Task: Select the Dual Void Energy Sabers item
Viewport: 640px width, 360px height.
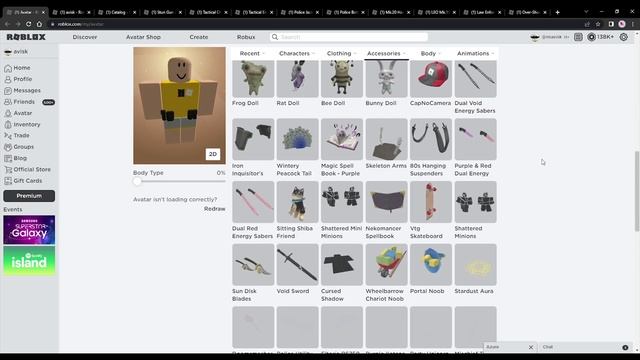Action: (476, 87)
